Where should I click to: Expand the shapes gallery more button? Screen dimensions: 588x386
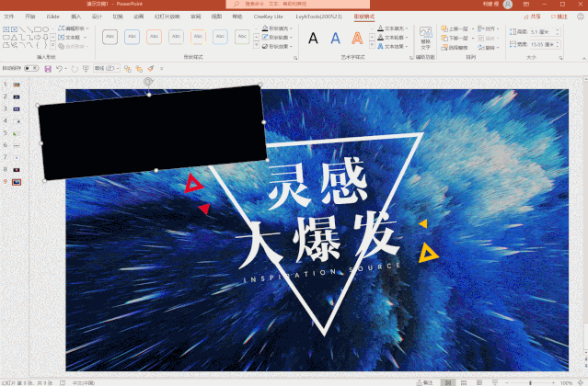[52, 45]
